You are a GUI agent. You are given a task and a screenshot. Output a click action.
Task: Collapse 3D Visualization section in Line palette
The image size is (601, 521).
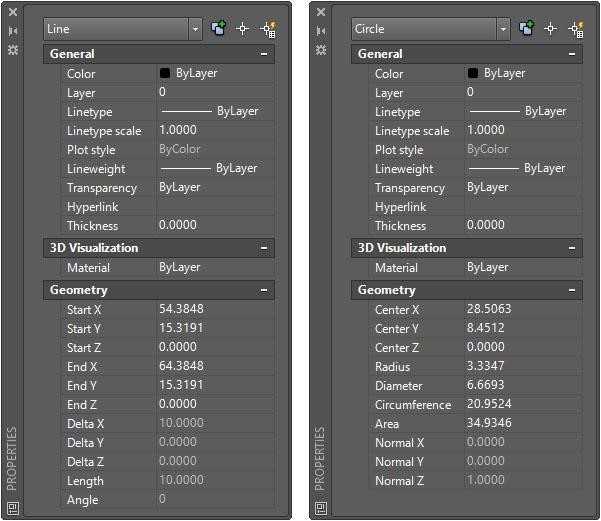point(264,248)
